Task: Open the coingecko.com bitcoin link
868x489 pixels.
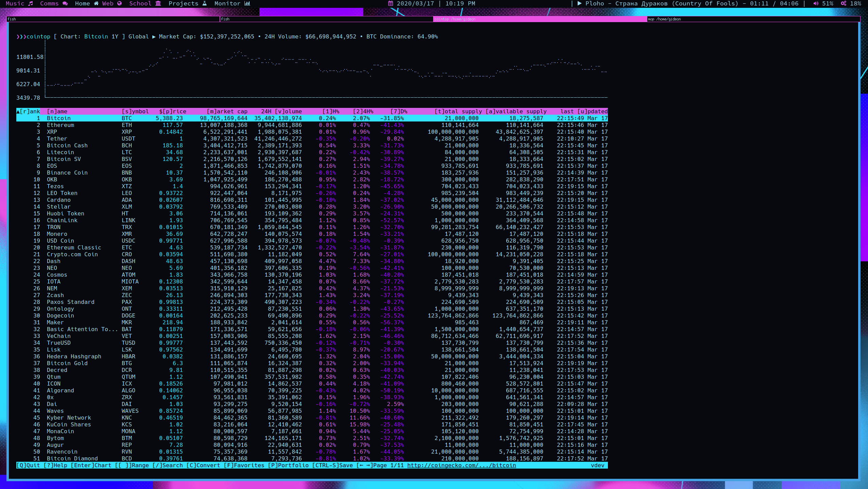Action: [x=461, y=465]
